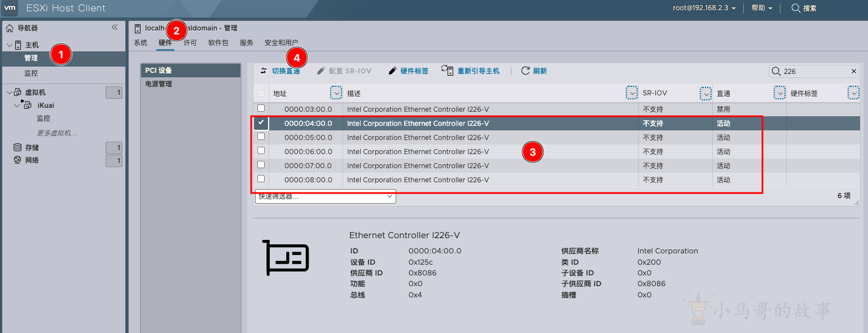Viewport: 868px width, 333px height.
Task: Open the Address column dropdown arrow
Action: pyautogui.click(x=336, y=93)
